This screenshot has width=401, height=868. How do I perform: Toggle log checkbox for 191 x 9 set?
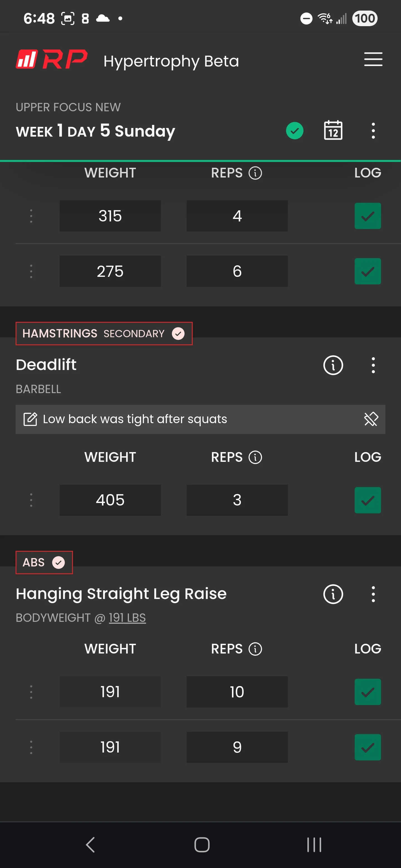click(368, 747)
